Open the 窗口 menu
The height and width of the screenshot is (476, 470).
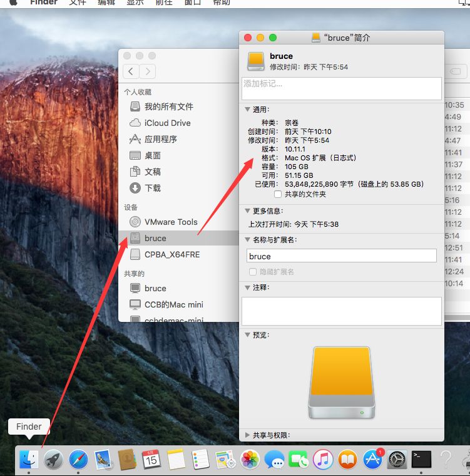click(x=193, y=3)
